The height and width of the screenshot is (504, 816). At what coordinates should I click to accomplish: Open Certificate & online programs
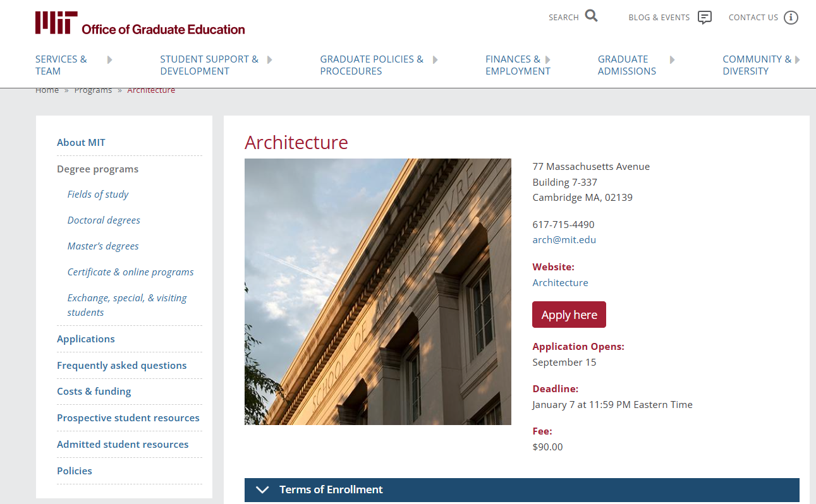131,272
